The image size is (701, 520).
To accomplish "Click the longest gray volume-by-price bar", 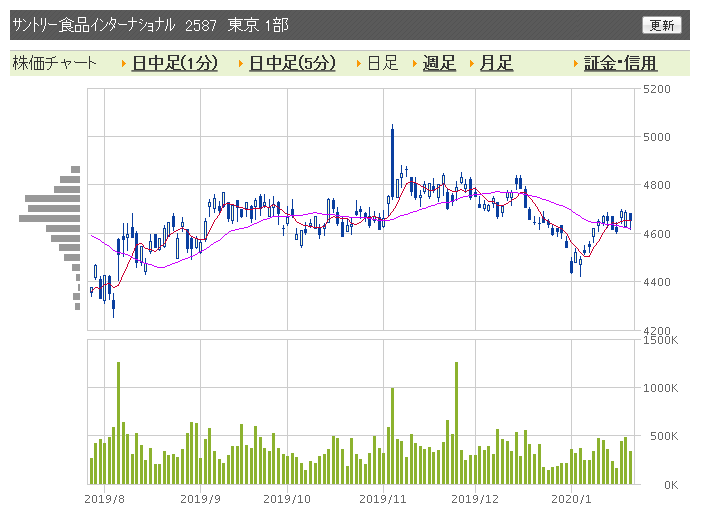I will point(49,218).
